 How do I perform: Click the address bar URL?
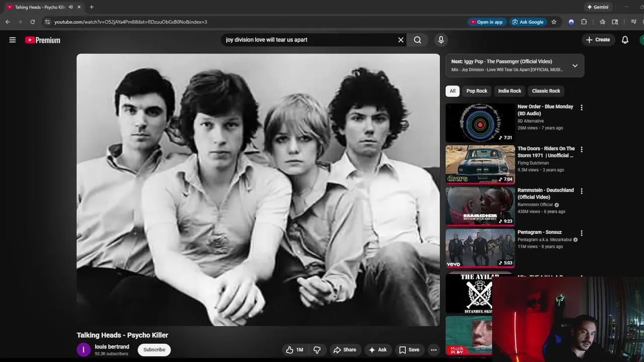(131, 22)
